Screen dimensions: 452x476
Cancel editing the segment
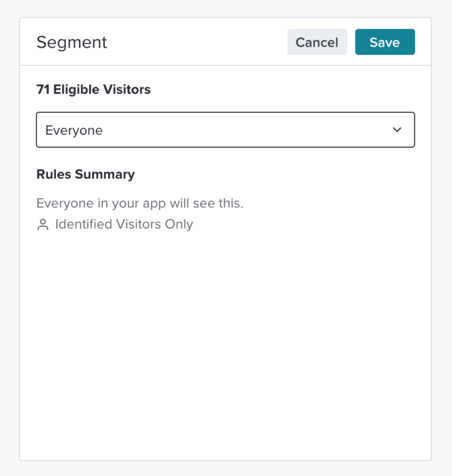(317, 42)
